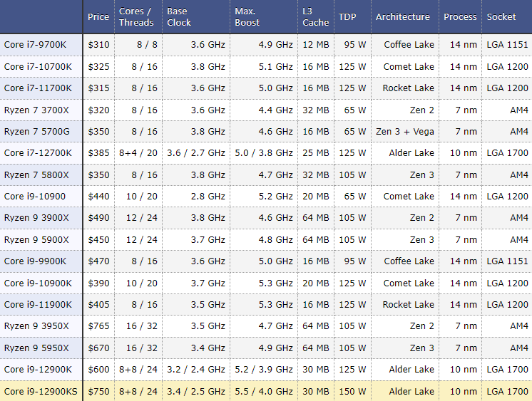532x401 pixels.
Task: Click LGA 1200 socket in Core i9-11900K row
Action: (x=508, y=304)
